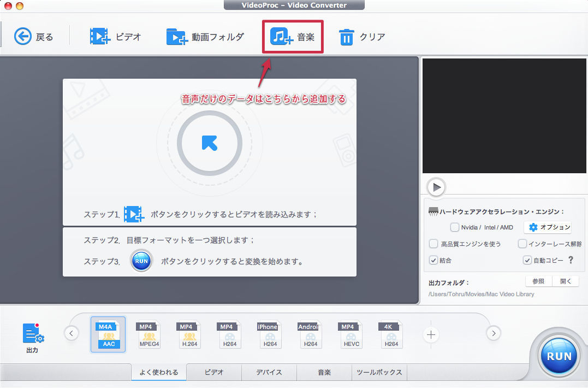Uncheck the 自動コピー checkbox
Screen dimensions: 588x388
click(527, 260)
